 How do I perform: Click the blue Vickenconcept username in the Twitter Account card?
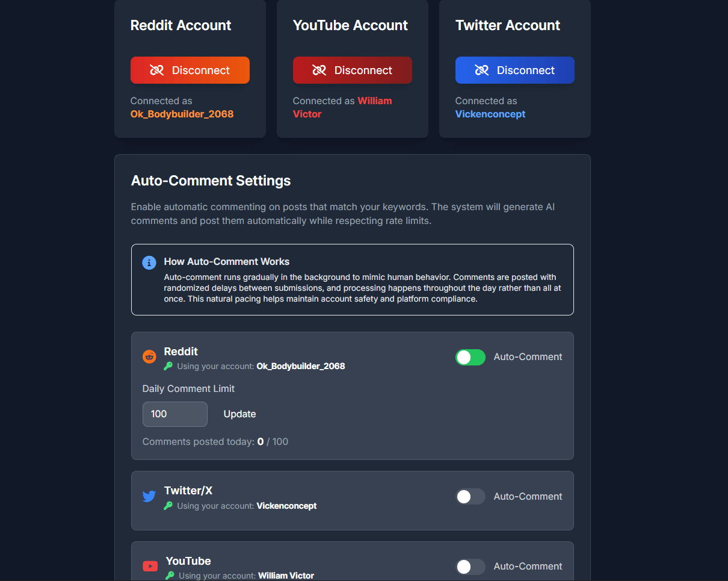point(490,114)
